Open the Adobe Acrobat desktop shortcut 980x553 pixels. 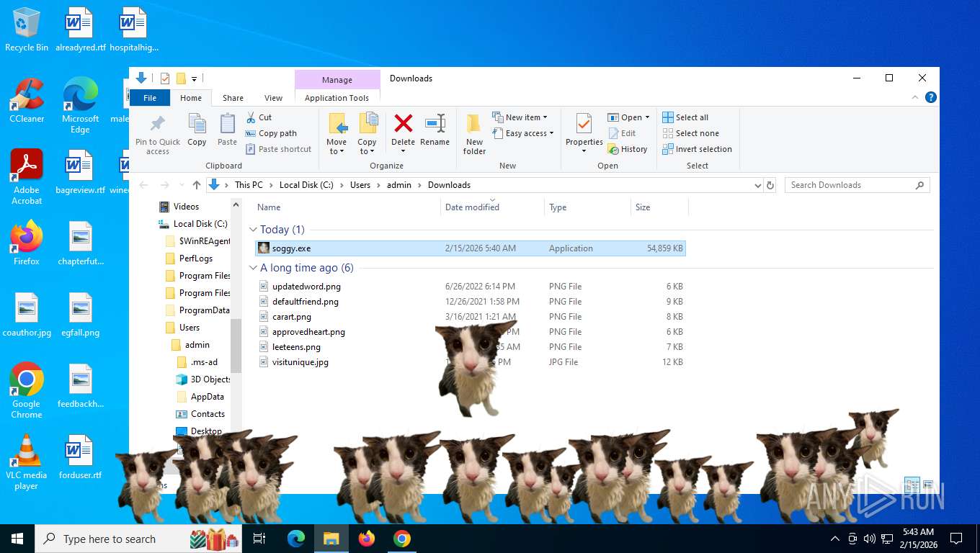tap(27, 177)
